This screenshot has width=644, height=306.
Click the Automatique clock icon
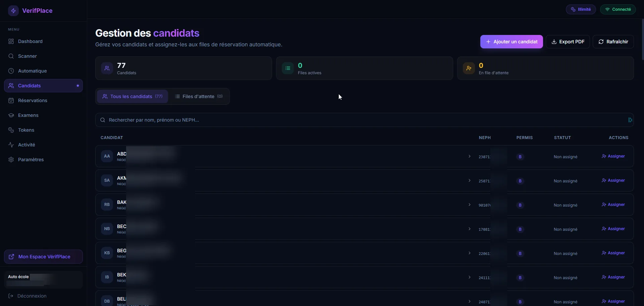coord(11,71)
